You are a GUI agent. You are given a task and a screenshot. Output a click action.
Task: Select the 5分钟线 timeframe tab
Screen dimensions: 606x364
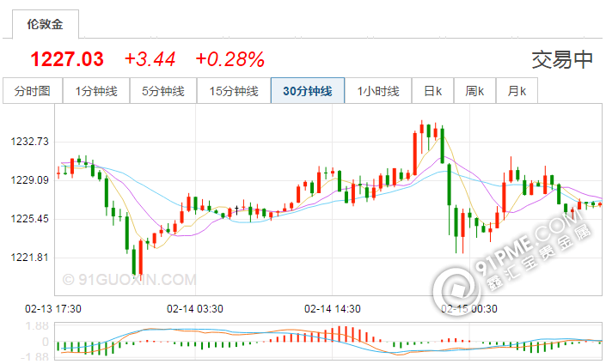[163, 91]
